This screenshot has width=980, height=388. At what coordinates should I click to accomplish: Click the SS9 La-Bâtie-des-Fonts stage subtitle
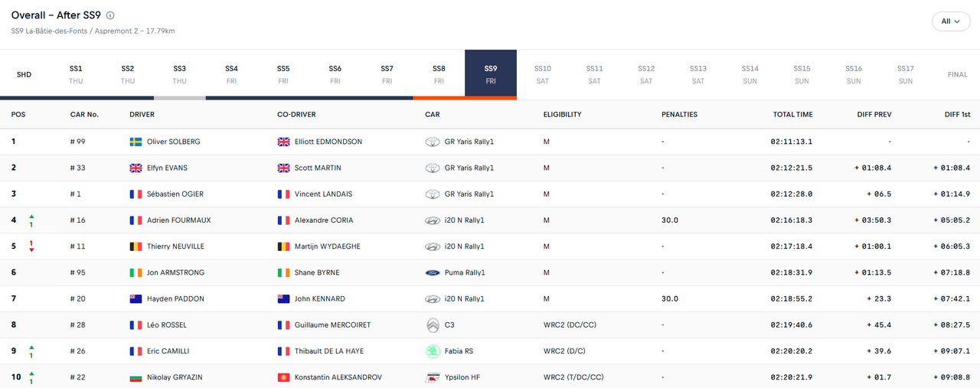pos(93,31)
